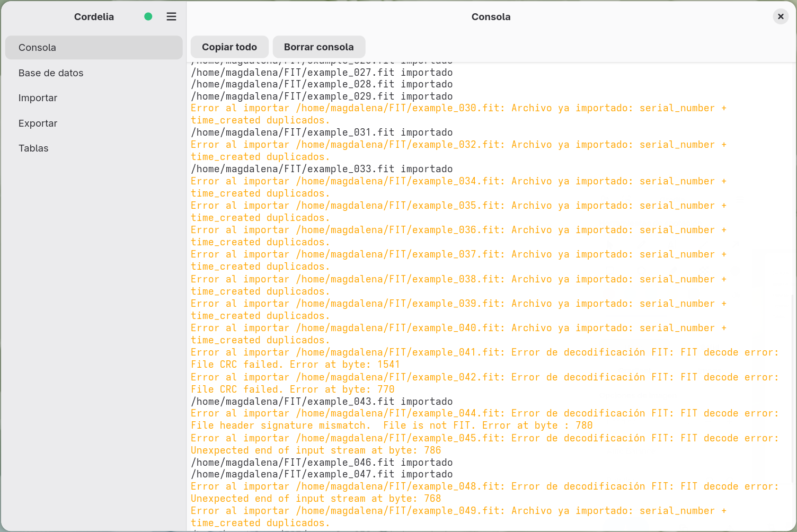This screenshot has height=532, width=797.
Task: Select the example_028.fit importado line
Action: click(322, 84)
